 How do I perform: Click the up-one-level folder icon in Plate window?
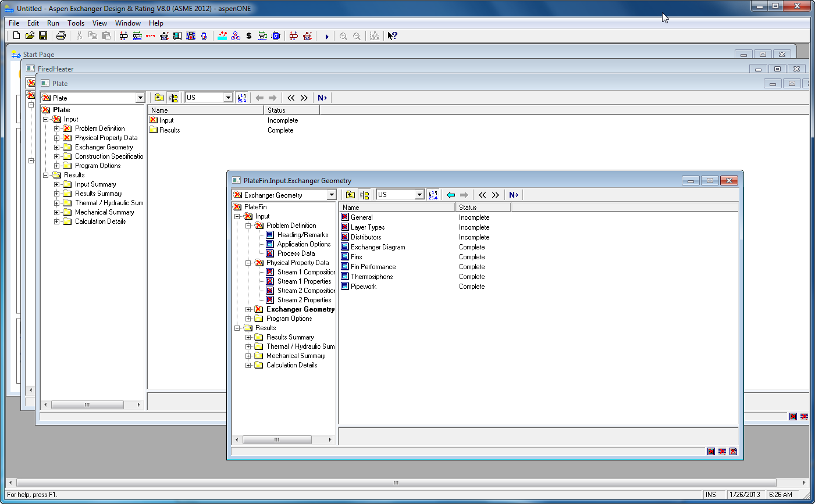(159, 98)
